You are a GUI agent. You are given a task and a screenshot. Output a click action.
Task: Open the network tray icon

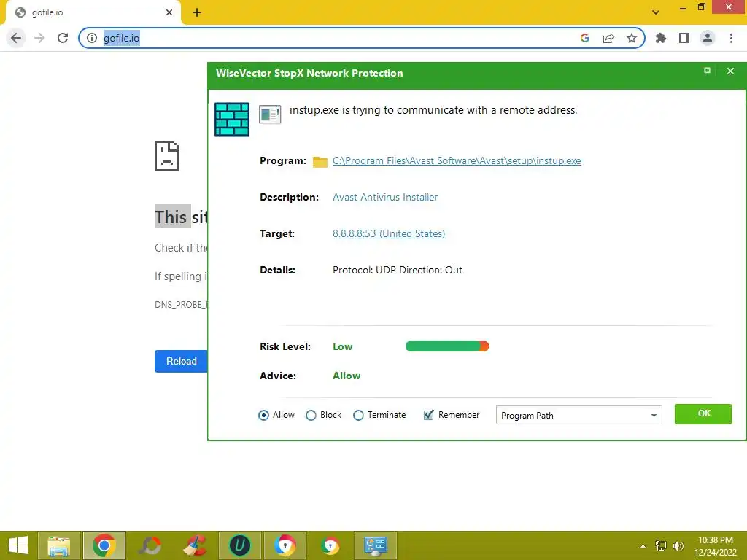[661, 545]
